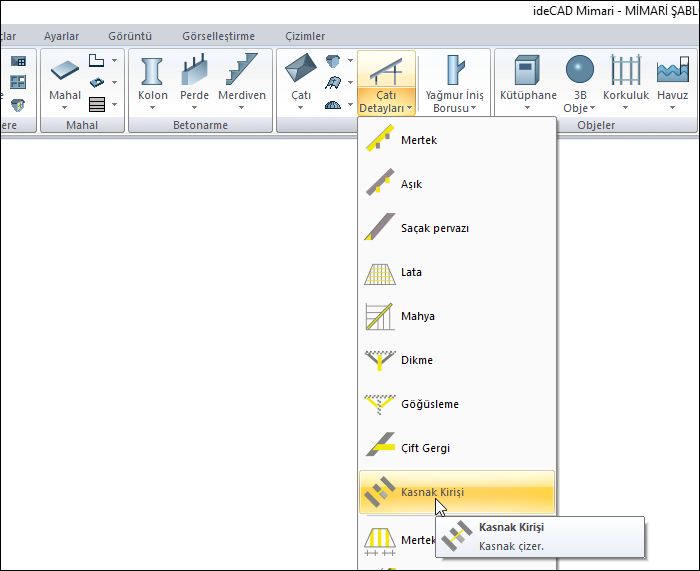The image size is (700, 571).
Task: Click the dome roof icon right of Çatı
Action: (x=333, y=105)
